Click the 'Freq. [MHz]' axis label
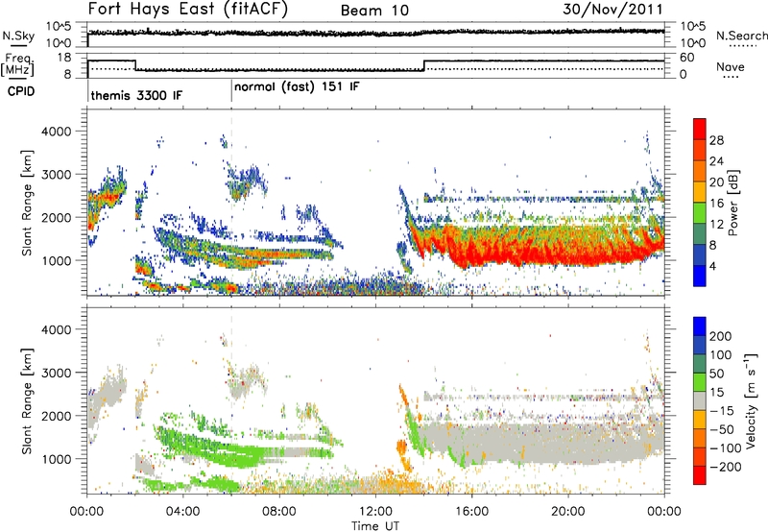 click(x=17, y=65)
